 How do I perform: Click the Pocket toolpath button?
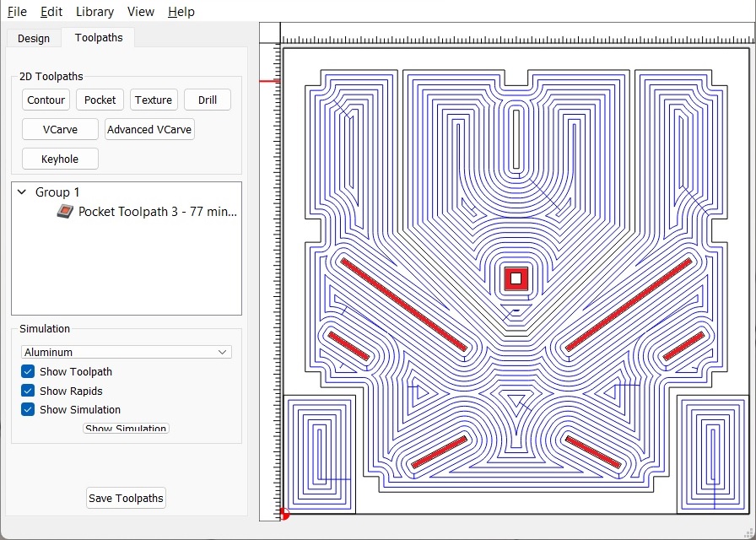100,100
